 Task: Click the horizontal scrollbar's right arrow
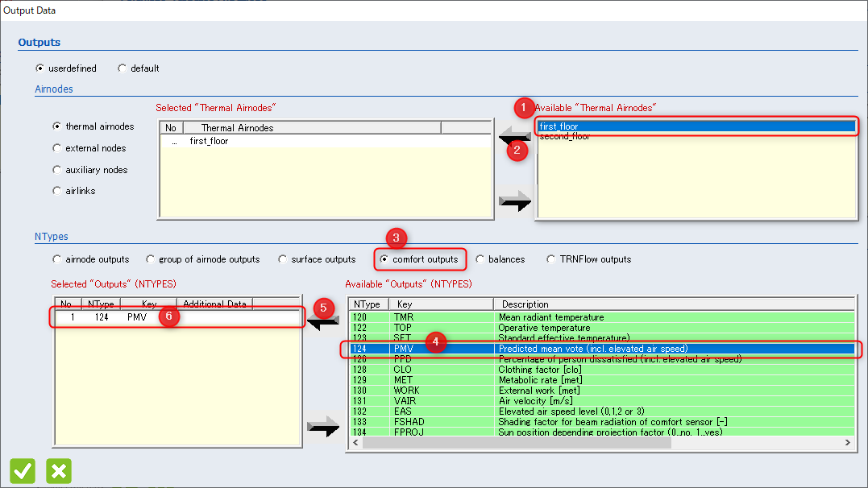coord(848,442)
